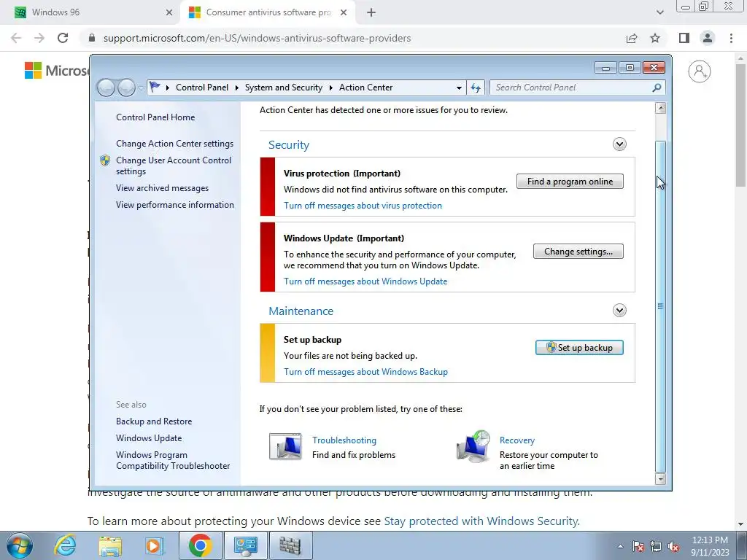The width and height of the screenshot is (747, 560).
Task: Show hidden tray icons arrow
Action: (620, 547)
